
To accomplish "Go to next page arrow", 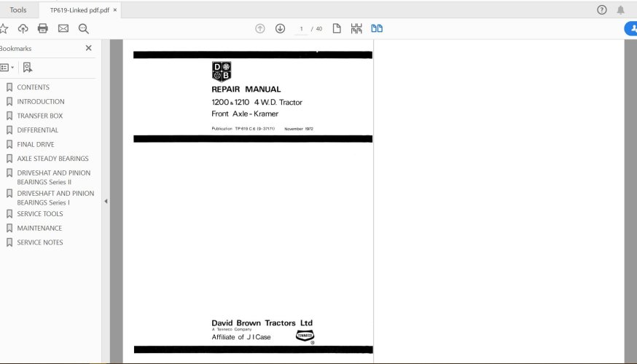I will [x=280, y=28].
